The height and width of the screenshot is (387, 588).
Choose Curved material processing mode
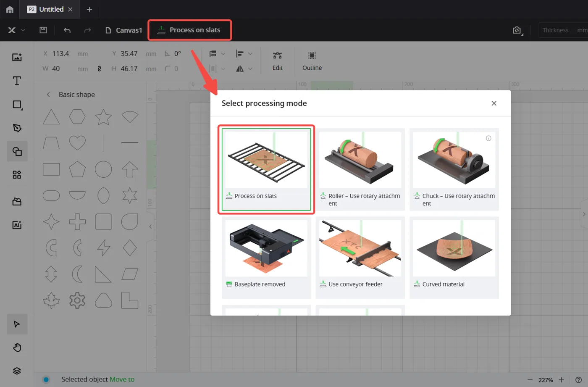tap(454, 258)
